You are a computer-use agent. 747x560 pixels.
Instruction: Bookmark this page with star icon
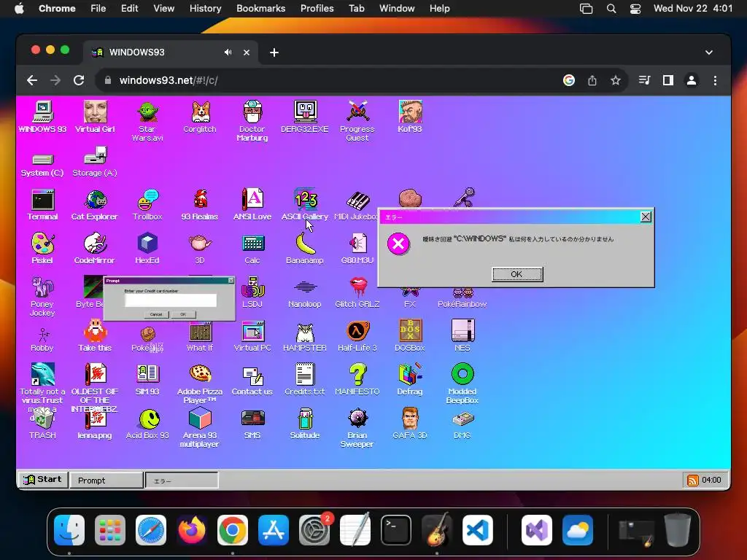(616, 80)
